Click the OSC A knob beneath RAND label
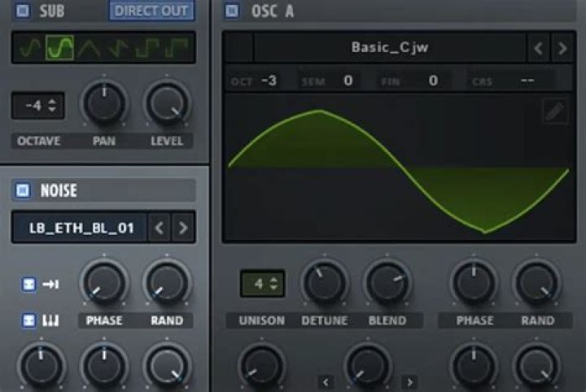 click(537, 366)
